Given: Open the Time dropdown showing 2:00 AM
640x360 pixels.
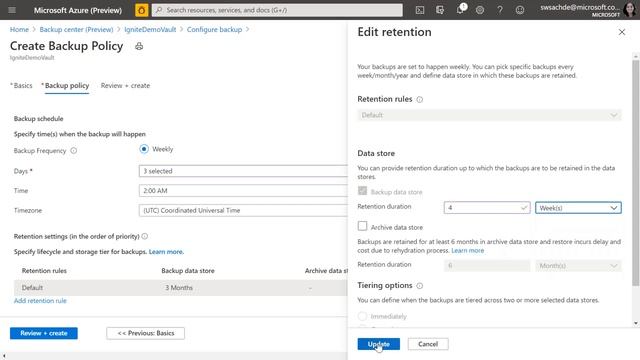Looking at the screenshot, I should pos(243,191).
